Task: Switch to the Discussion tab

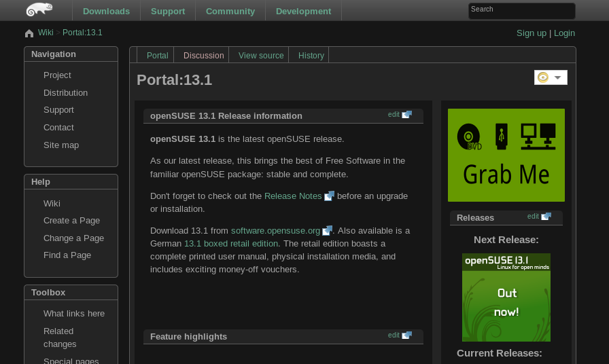Action: (x=203, y=56)
